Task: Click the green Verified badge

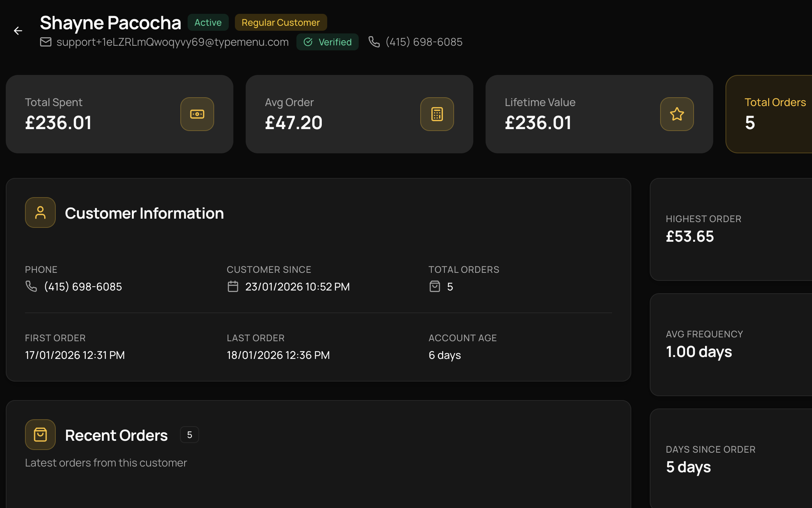Action: point(327,42)
